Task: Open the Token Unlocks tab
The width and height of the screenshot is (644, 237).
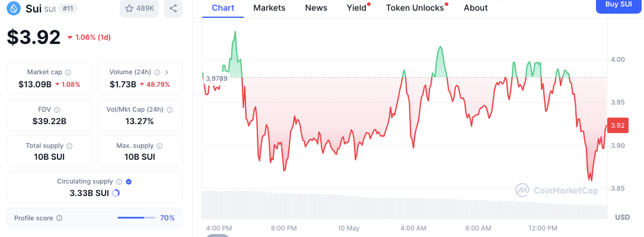Action: click(415, 8)
